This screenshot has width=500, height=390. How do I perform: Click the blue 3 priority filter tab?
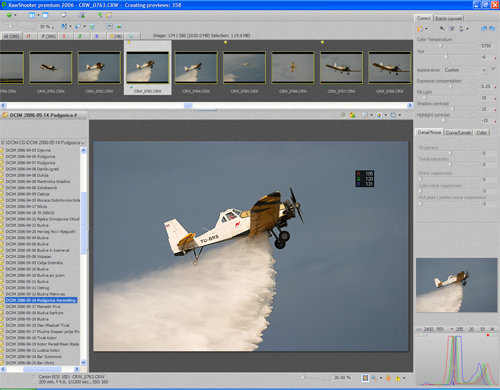(x=96, y=36)
